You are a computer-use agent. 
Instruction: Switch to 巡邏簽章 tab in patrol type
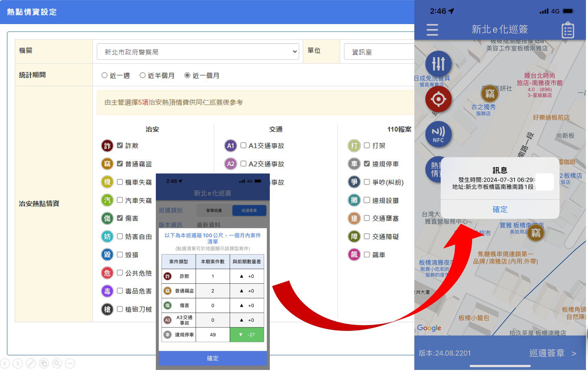249,211
